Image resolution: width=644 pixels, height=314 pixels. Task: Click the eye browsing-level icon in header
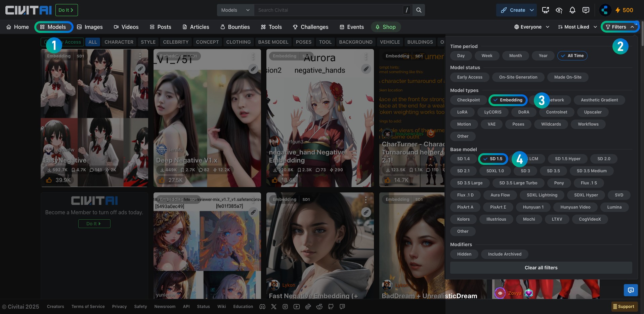coord(559,10)
